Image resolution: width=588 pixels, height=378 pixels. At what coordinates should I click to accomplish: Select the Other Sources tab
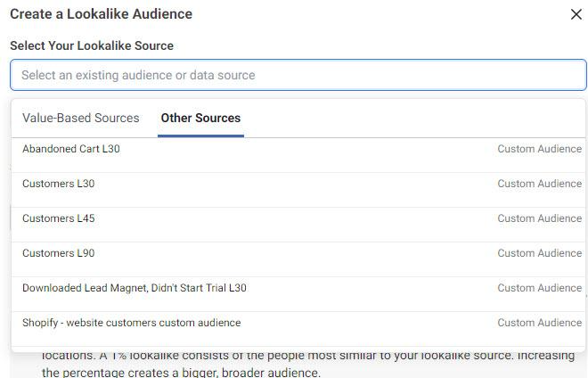click(200, 118)
